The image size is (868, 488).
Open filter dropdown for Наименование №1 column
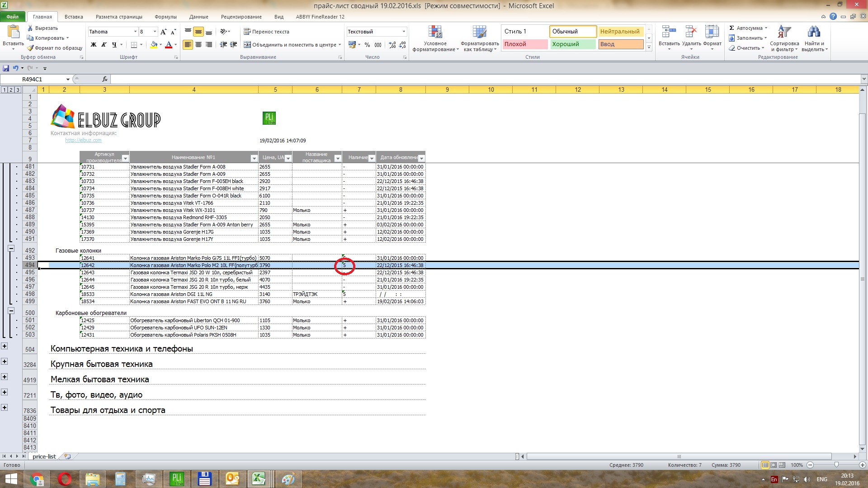point(254,158)
